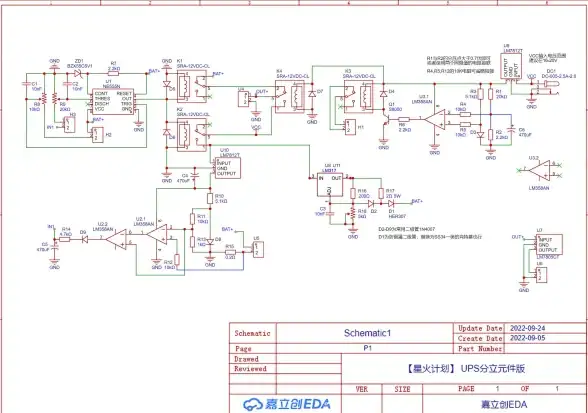Select resistor R14 symbol

coord(65,239)
